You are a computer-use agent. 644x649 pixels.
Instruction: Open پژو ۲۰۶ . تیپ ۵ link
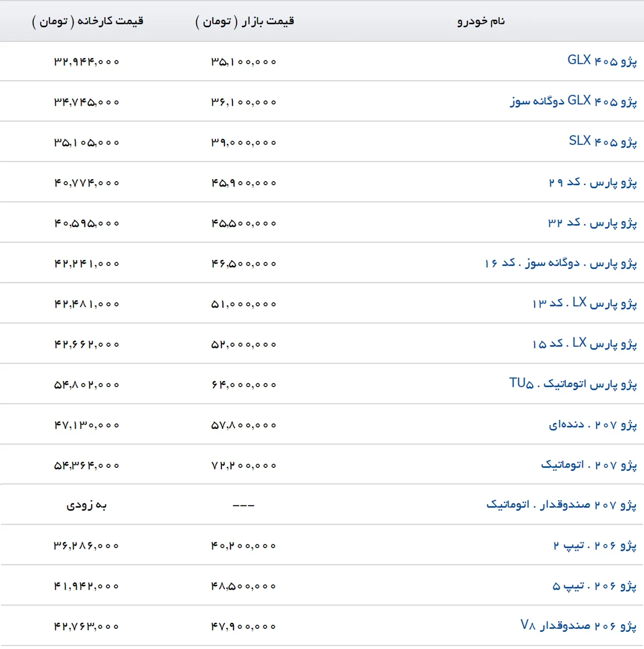(594, 586)
